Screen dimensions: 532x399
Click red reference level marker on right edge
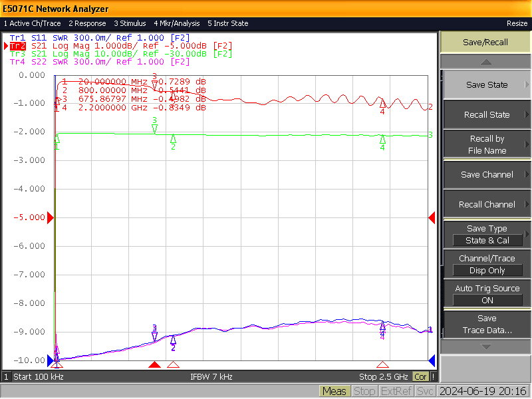[432, 217]
